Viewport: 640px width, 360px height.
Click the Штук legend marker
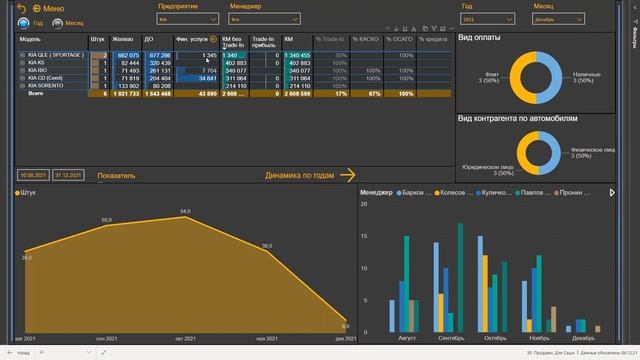17,193
